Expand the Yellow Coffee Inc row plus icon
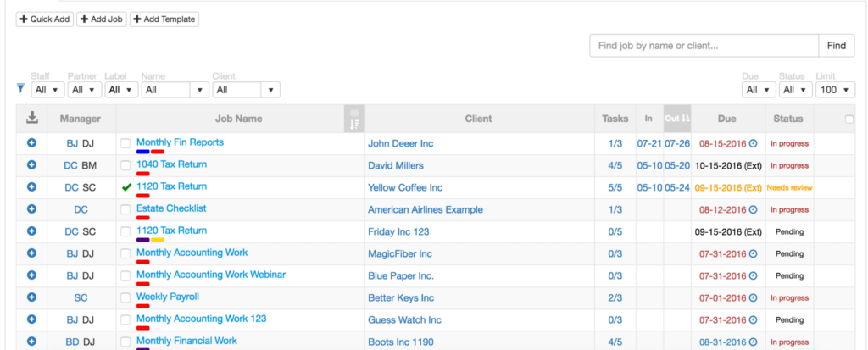Image resolution: width=868 pixels, height=350 pixels. (31, 187)
